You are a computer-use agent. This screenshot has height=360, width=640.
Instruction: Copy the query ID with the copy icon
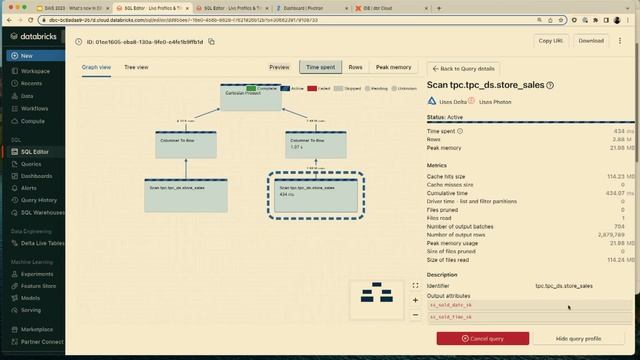(211, 42)
